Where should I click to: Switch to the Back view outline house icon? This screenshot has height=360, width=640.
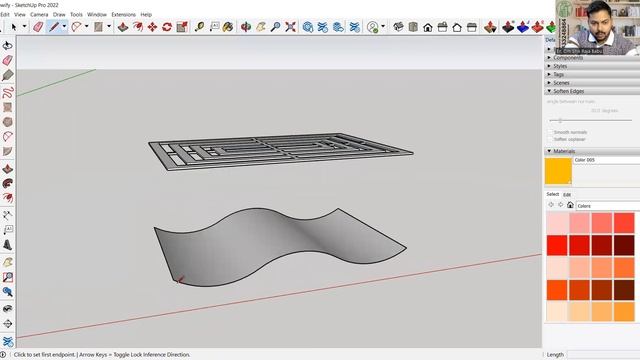(x=457, y=27)
